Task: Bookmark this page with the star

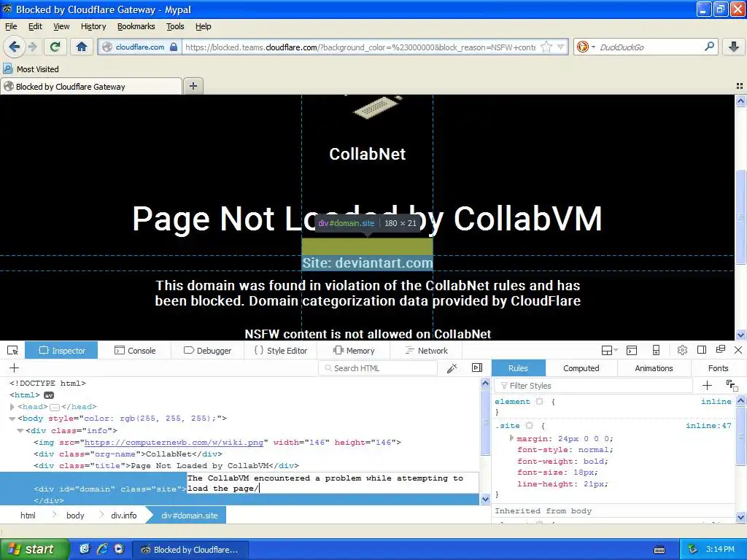Action: pyautogui.click(x=546, y=47)
